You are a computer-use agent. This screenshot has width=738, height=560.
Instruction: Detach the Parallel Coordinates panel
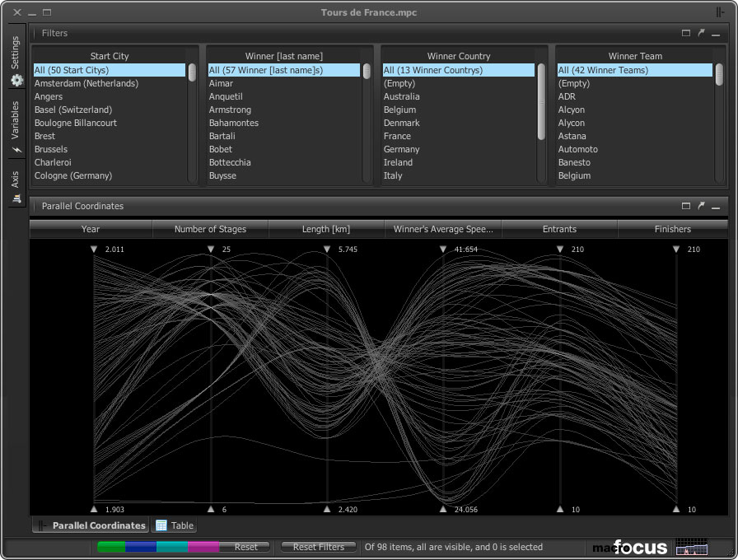[701, 206]
